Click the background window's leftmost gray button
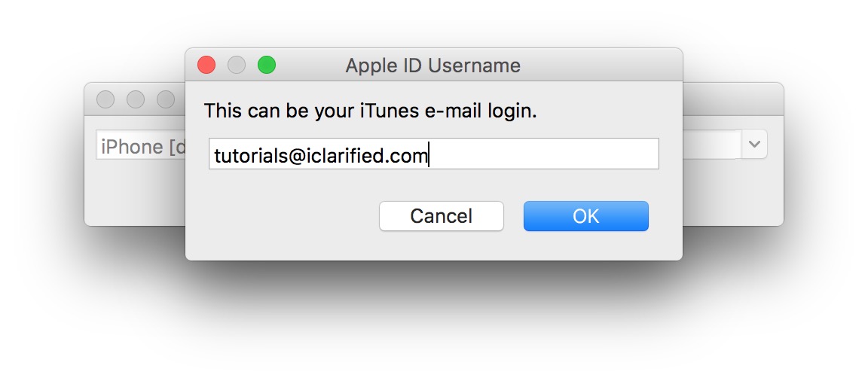Screen dimensions: 868x381 coord(106,99)
